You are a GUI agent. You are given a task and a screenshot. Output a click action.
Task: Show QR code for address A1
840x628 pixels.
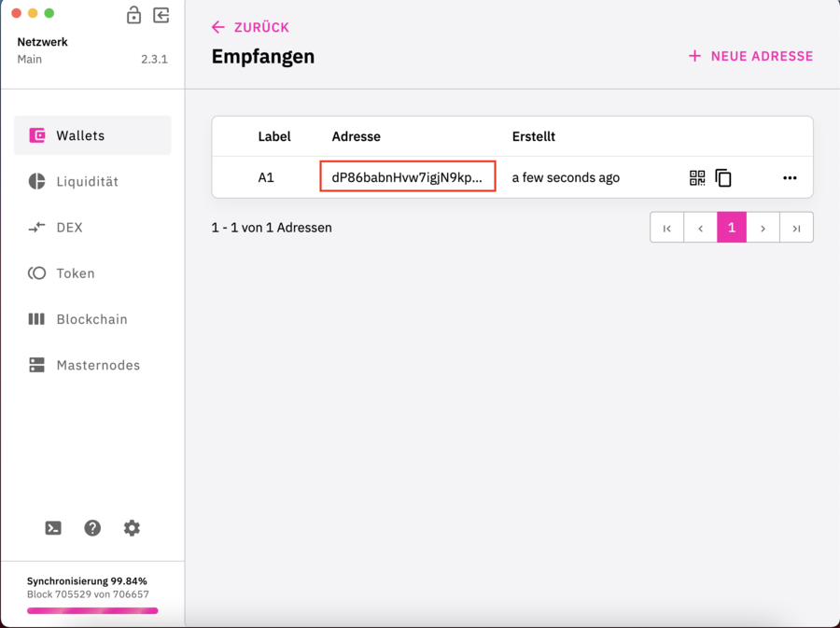tap(696, 177)
